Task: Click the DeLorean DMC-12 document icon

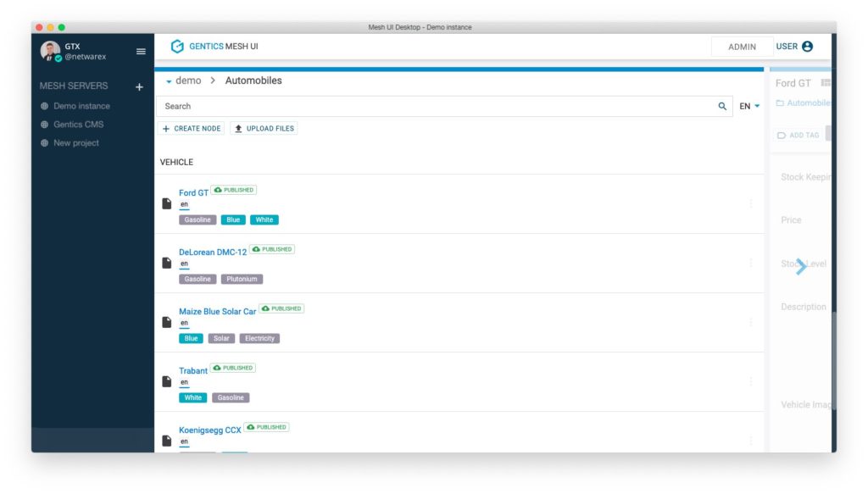Action: pos(167,263)
